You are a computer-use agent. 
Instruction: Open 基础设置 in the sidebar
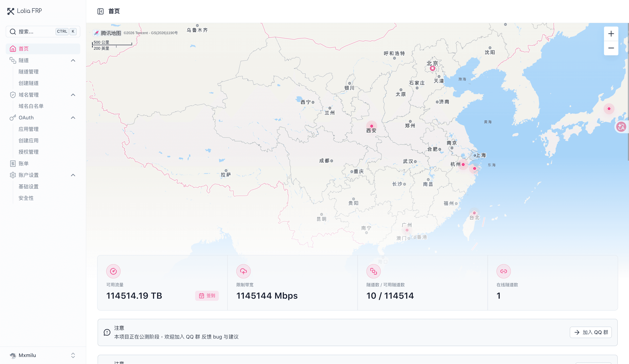[29, 186]
